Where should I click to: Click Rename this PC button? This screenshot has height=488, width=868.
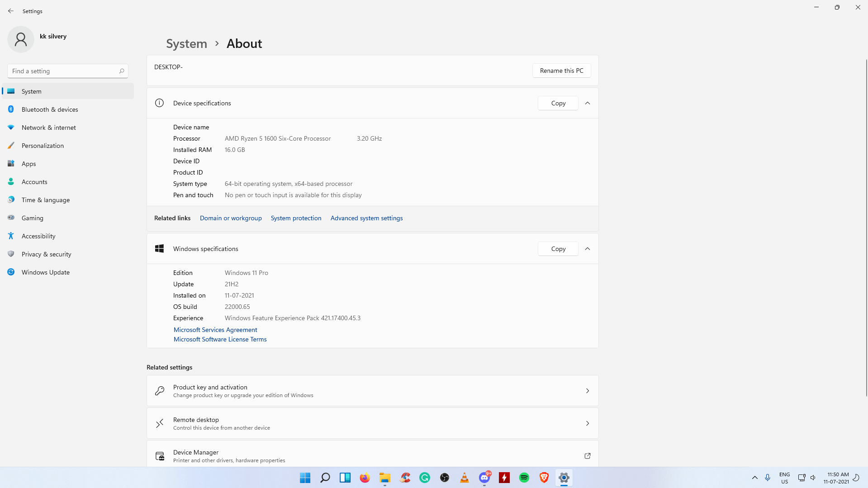coord(561,71)
